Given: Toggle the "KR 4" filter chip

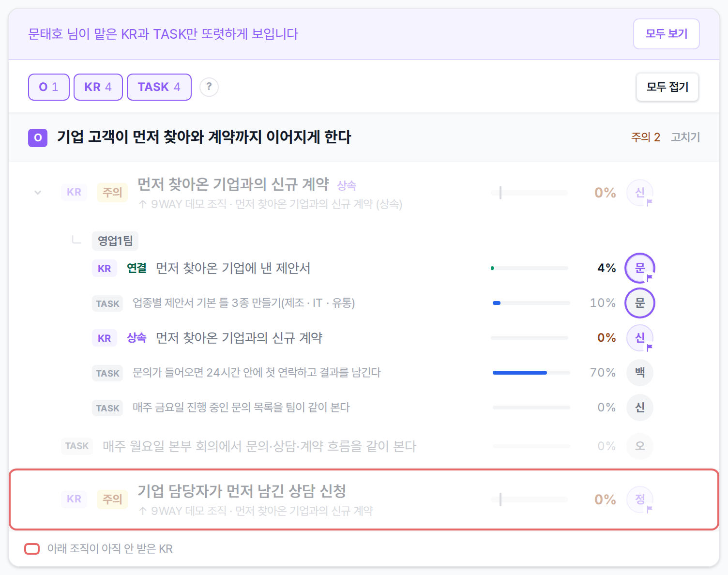Looking at the screenshot, I should pyautogui.click(x=98, y=87).
